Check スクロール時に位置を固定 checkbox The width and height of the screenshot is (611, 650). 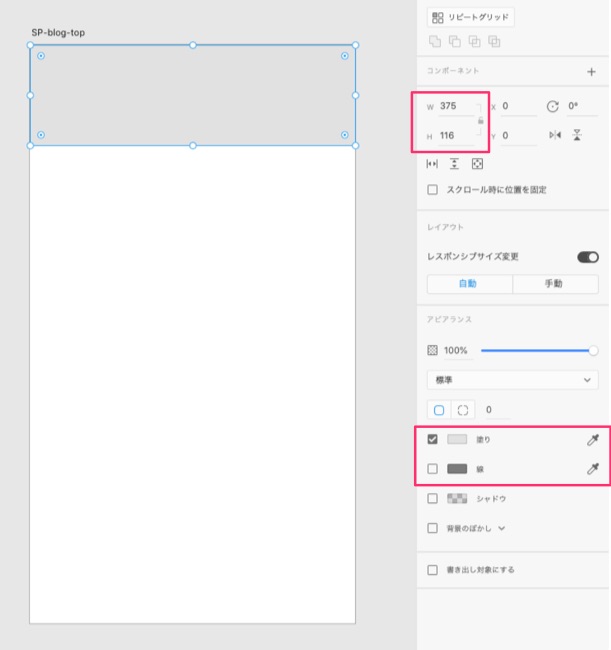(x=433, y=189)
